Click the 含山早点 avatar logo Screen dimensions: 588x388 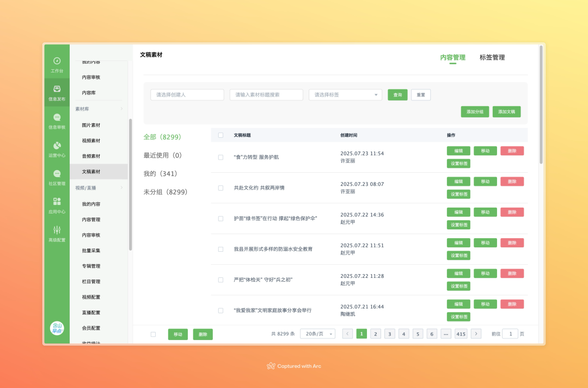pyautogui.click(x=57, y=329)
